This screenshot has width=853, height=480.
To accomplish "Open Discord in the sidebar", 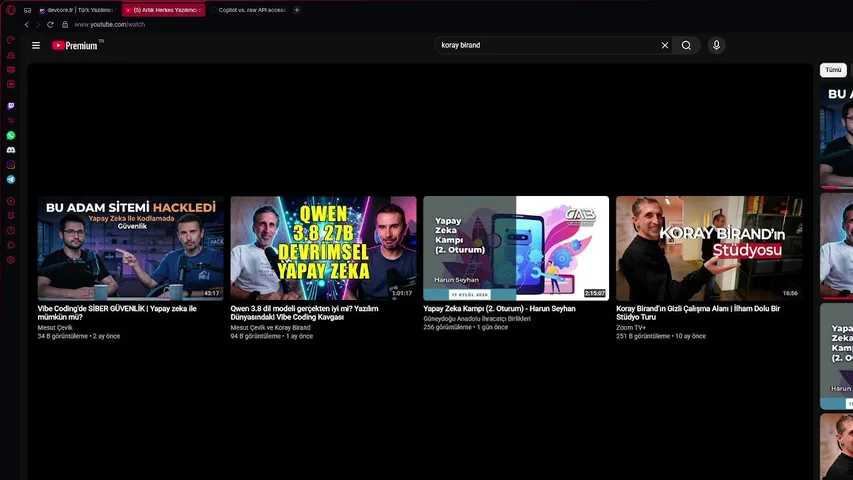I will point(11,150).
